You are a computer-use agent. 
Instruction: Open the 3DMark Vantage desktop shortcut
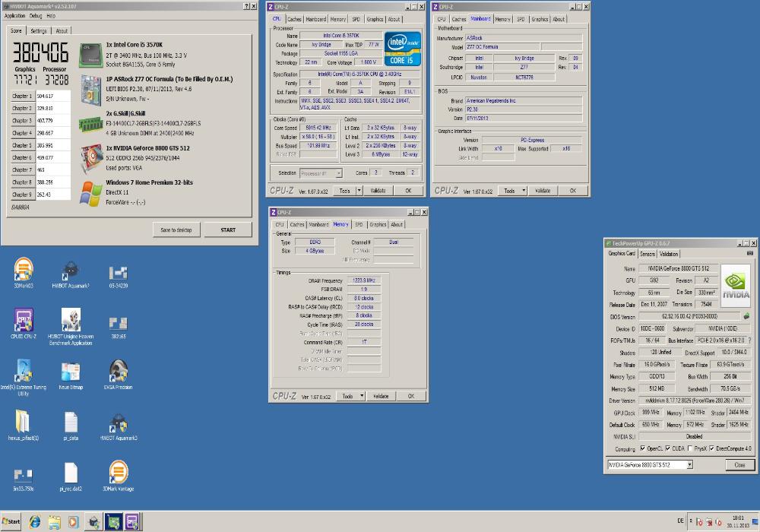click(x=119, y=476)
